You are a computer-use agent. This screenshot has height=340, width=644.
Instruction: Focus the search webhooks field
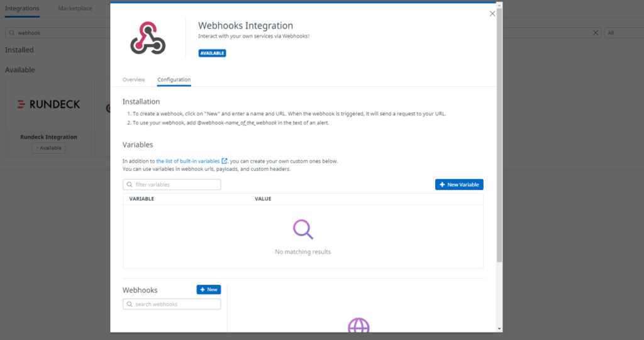tap(172, 304)
